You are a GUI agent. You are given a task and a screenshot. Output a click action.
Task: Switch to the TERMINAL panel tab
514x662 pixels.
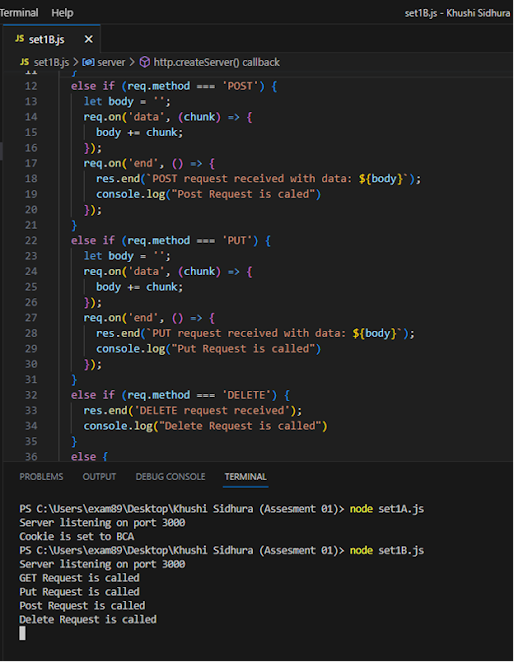[x=245, y=477]
